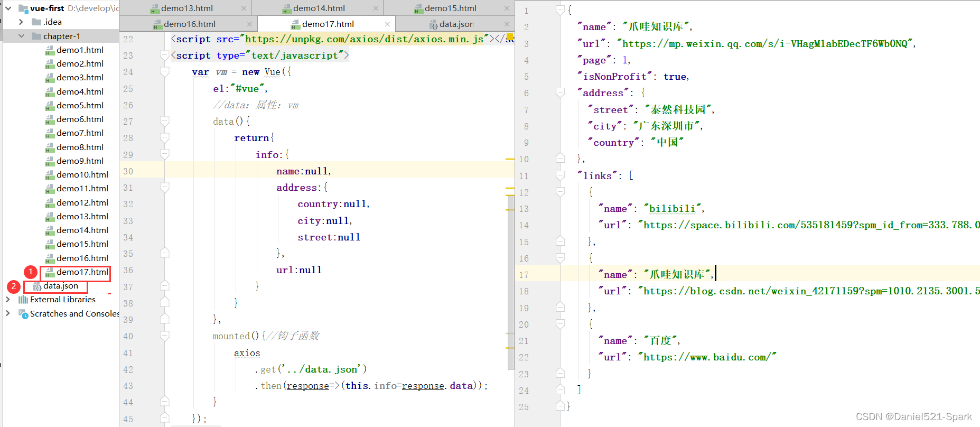980x427 pixels.
Task: Click the 'mounted' keyword on line 40
Action: (x=231, y=336)
